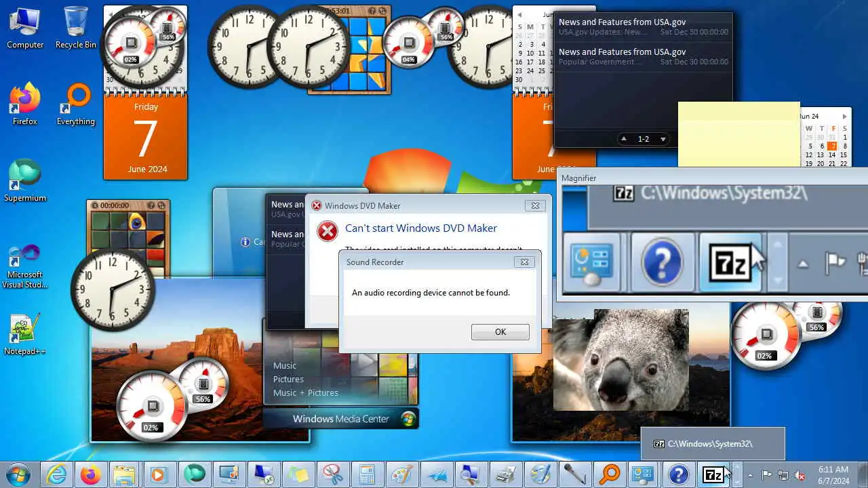Image resolution: width=868 pixels, height=488 pixels.
Task: Select highlighted today in small Jun 24 calendar
Action: tap(832, 146)
